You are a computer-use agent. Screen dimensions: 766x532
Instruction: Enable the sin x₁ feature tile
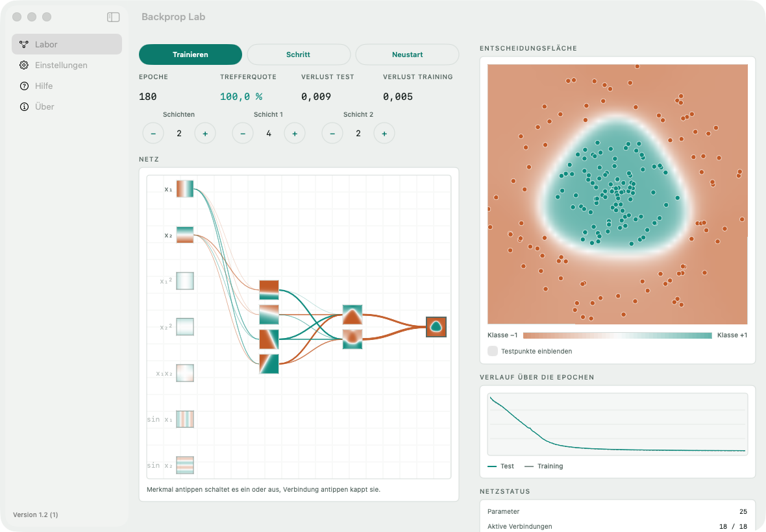point(184,418)
